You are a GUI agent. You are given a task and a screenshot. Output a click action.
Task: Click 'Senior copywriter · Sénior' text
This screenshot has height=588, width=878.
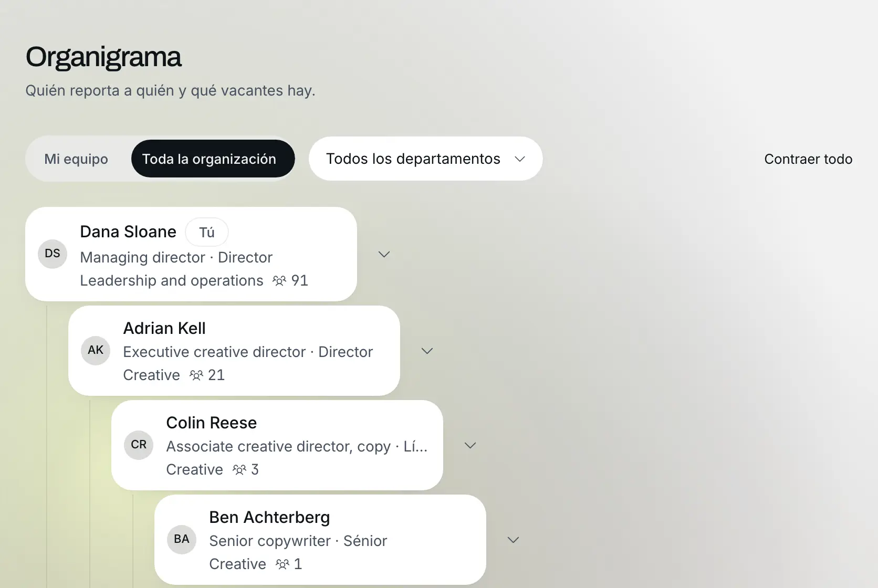[298, 541]
